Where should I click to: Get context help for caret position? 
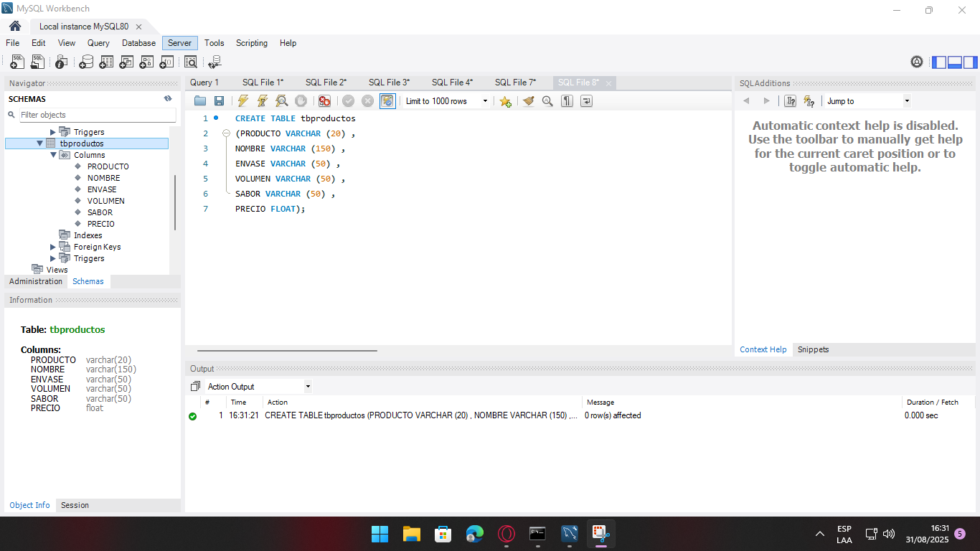tap(790, 101)
